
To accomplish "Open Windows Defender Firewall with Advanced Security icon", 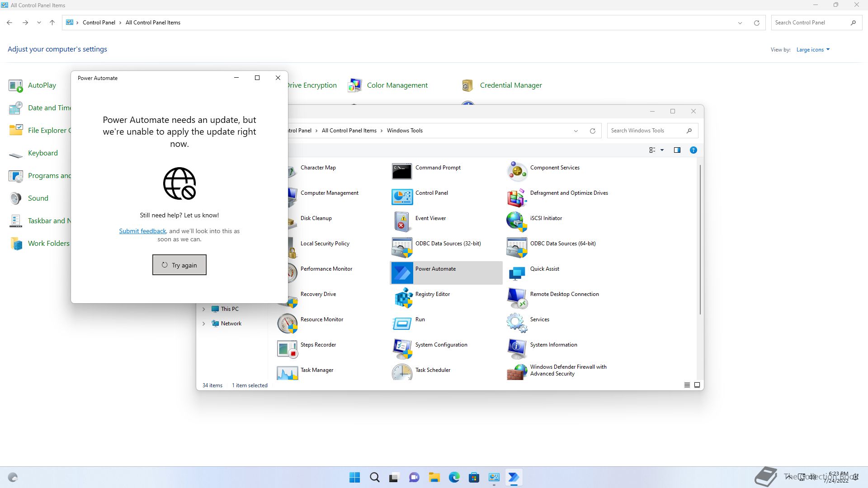I will coord(517,373).
